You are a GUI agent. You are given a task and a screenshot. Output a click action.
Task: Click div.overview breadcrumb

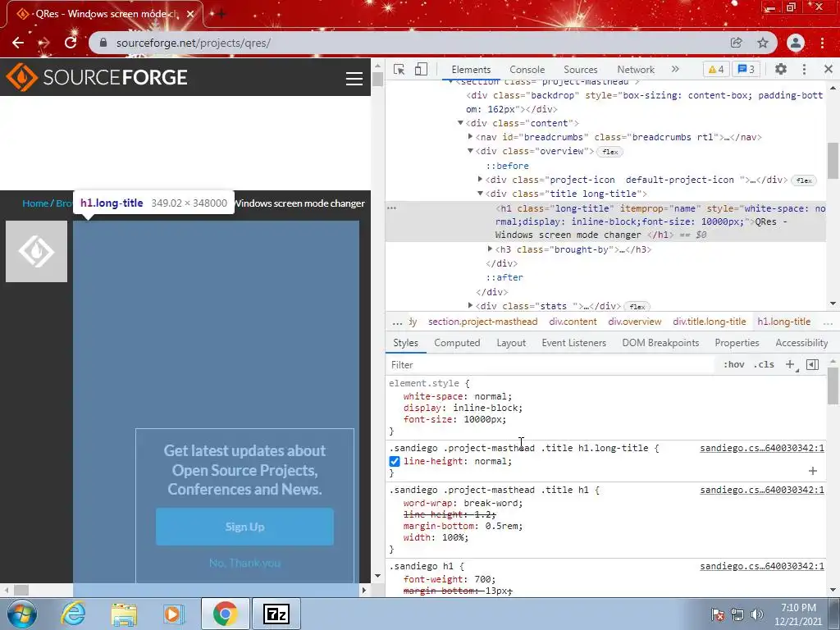tap(635, 322)
